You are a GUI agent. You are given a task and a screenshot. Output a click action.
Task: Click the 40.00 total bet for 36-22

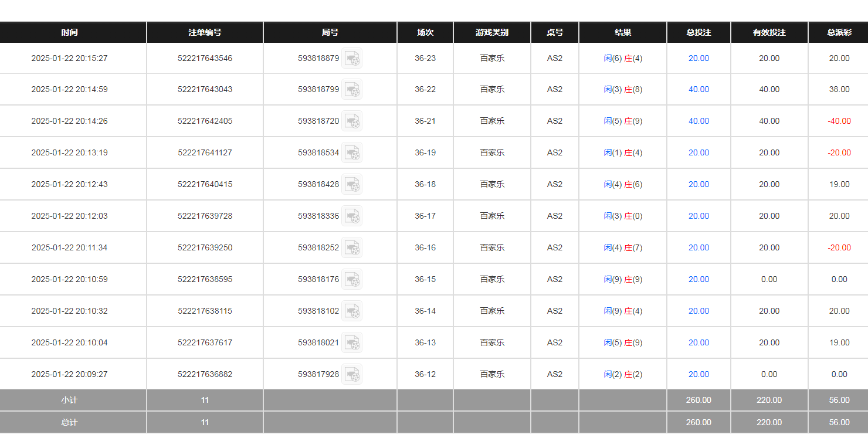tap(699, 90)
